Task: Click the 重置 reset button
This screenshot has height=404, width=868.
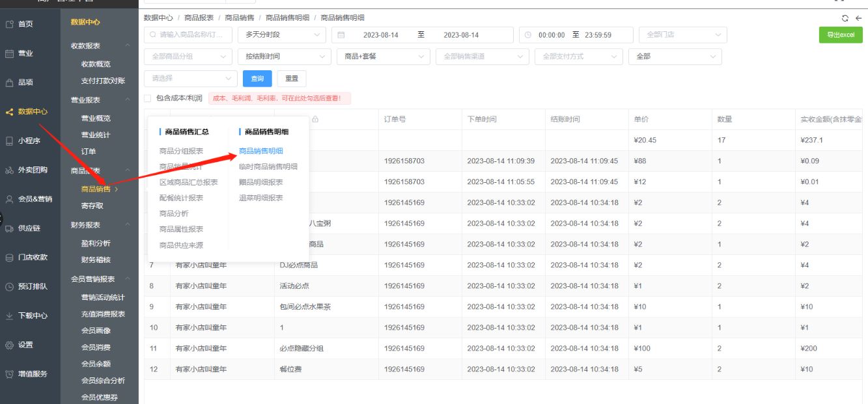Action: pos(292,78)
